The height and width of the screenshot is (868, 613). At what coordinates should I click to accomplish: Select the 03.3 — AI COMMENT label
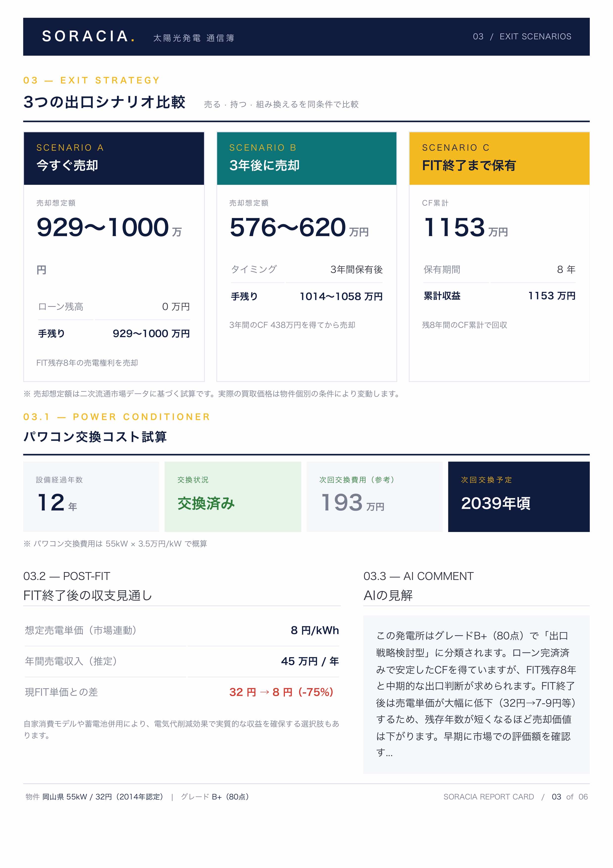coord(418,576)
